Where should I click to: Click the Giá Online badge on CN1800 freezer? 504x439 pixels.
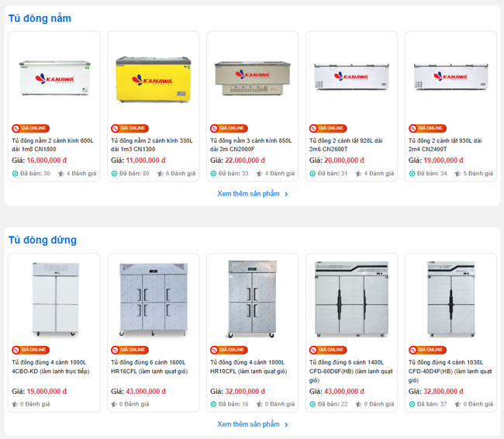[x=29, y=128]
